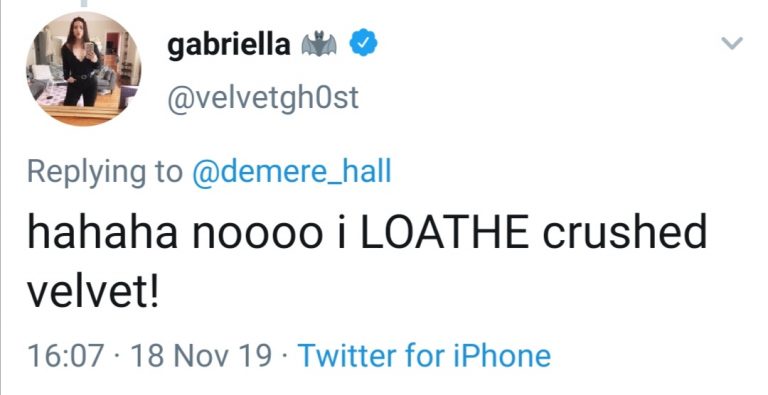Click the separator dot after 16:07
Image resolution: width=768 pixels, height=395 pixels.
tap(118, 357)
